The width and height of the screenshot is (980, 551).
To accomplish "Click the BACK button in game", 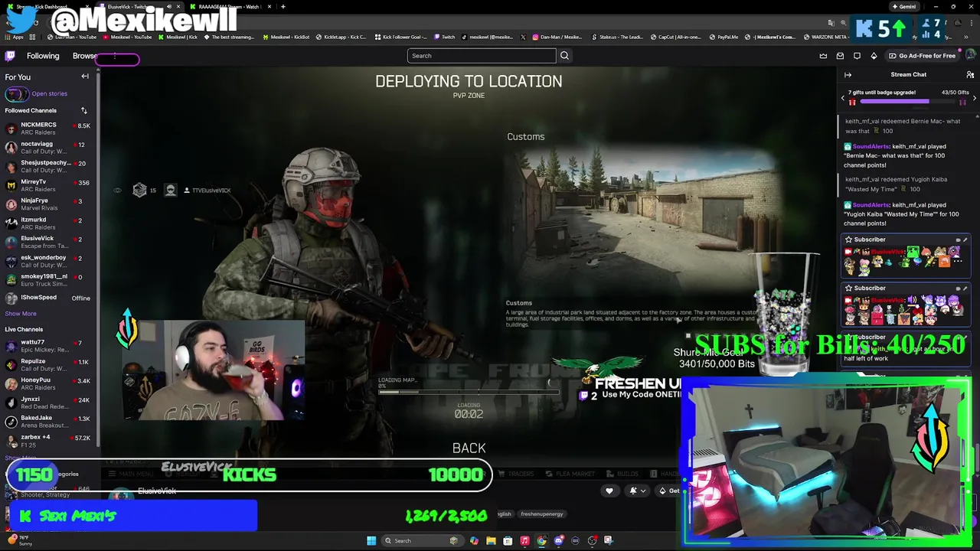I will pyautogui.click(x=469, y=448).
